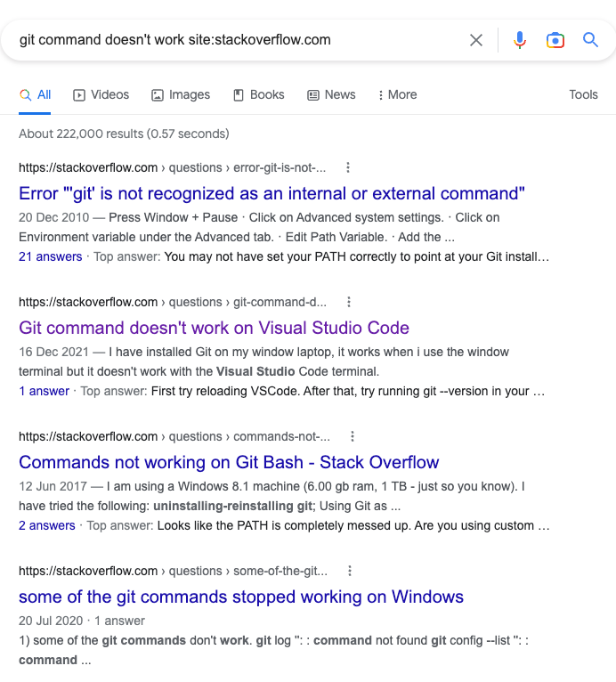Open "some of the git commands stopped working" link
This screenshot has height=682, width=616.
pyautogui.click(x=241, y=597)
